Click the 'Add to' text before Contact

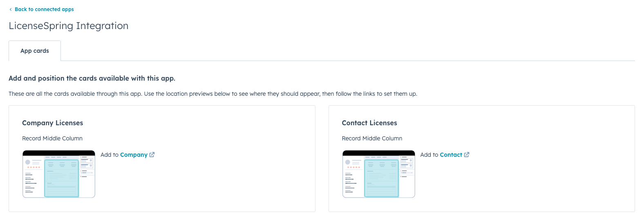tap(429, 155)
